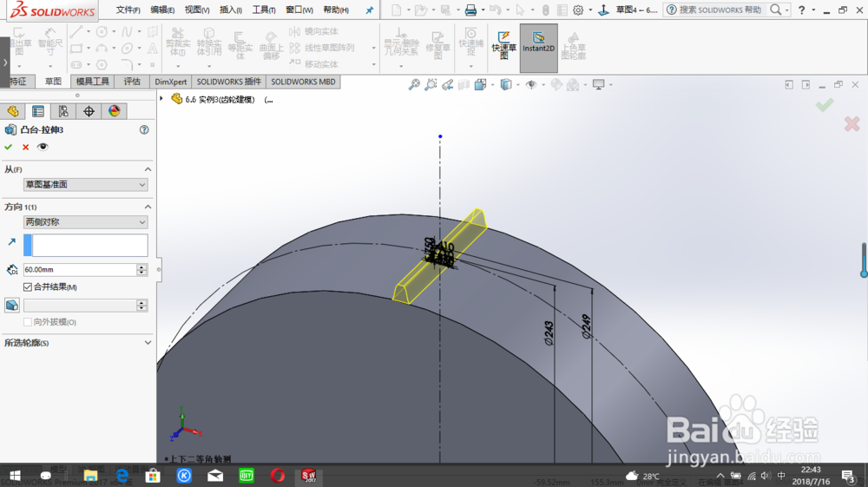Pin the menu bar with pushpin icon
Image resolution: width=868 pixels, height=487 pixels.
(x=369, y=10)
